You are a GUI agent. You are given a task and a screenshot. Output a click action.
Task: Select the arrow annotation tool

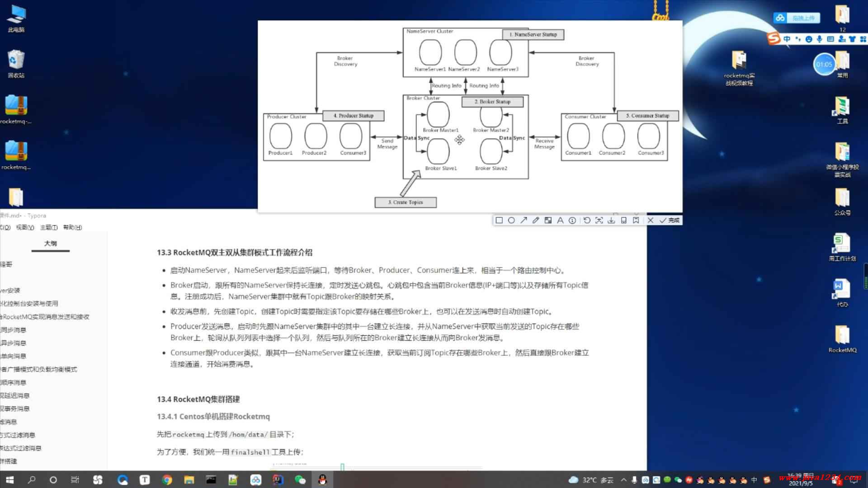(524, 221)
